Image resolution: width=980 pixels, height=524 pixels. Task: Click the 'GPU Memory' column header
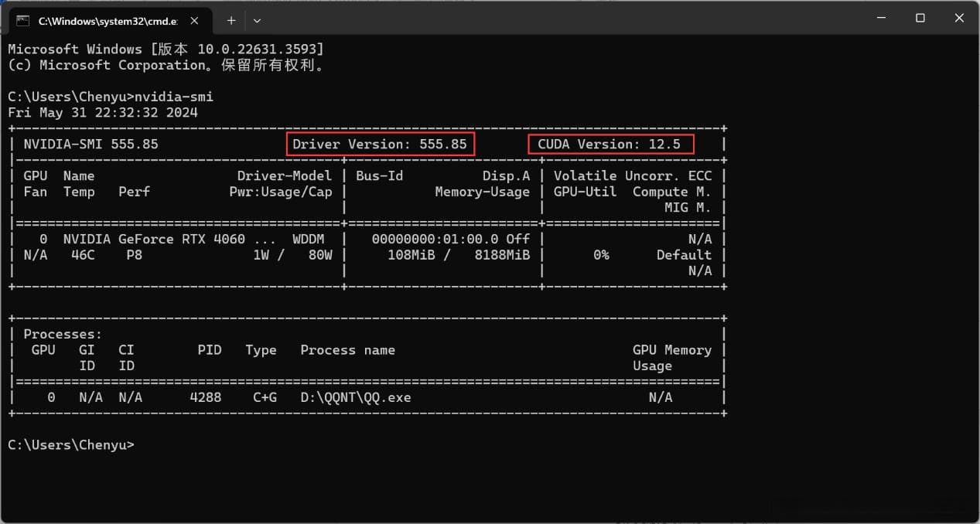672,350
